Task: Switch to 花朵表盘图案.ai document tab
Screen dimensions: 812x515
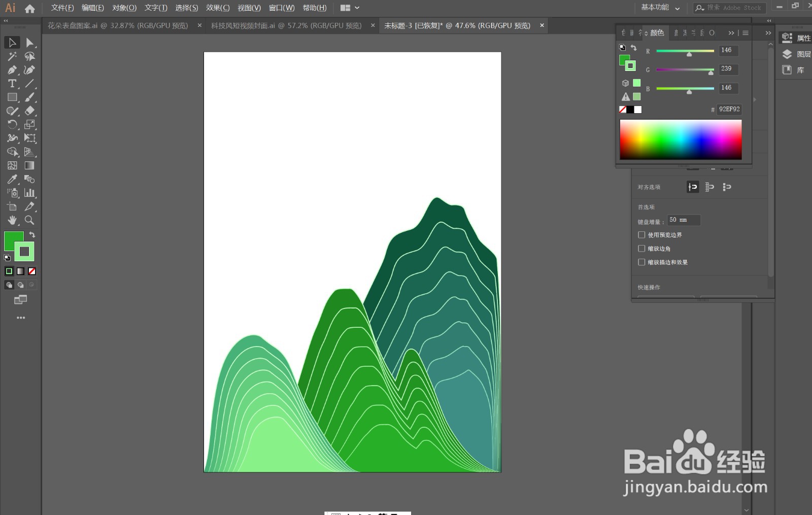Action: pyautogui.click(x=118, y=25)
